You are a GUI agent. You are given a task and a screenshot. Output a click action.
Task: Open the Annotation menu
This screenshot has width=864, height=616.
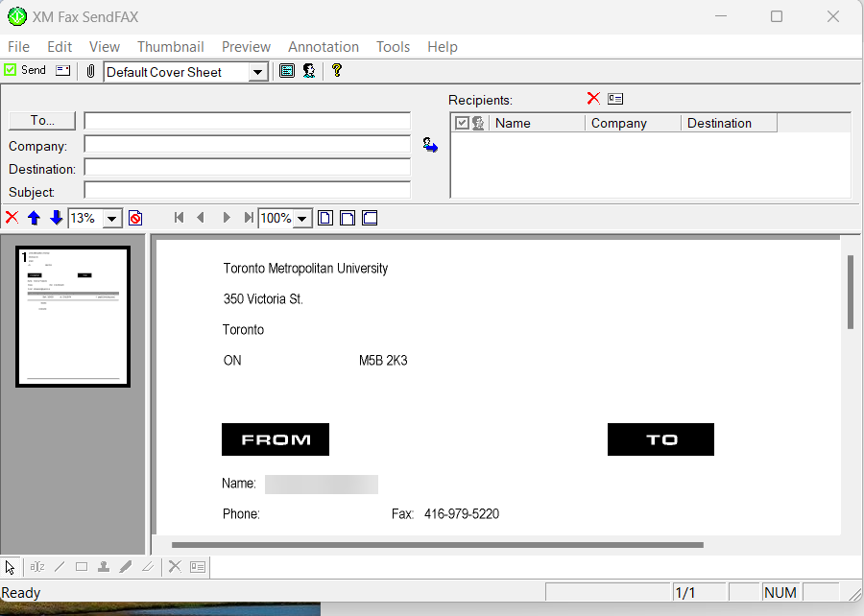click(324, 47)
